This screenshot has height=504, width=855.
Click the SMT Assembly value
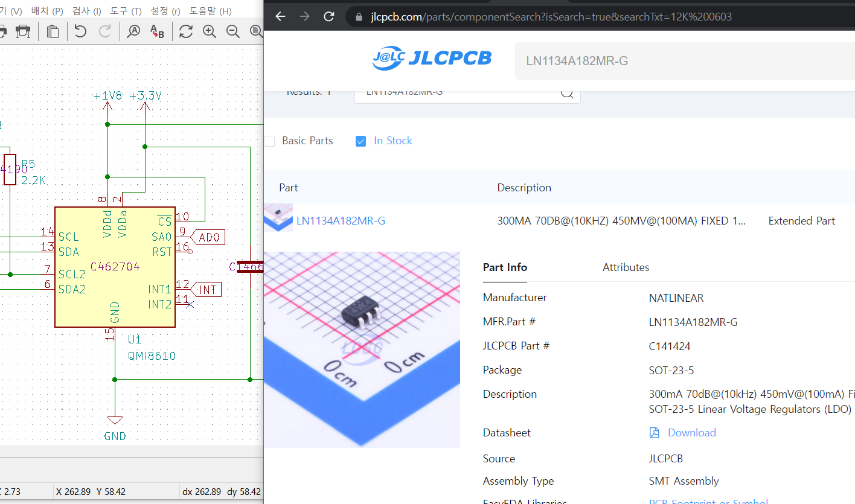pos(684,481)
